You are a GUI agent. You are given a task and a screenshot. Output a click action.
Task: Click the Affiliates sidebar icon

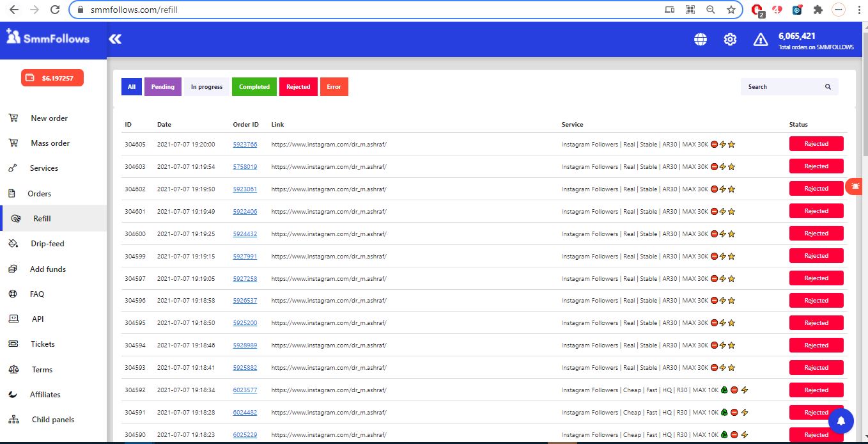[x=13, y=395]
